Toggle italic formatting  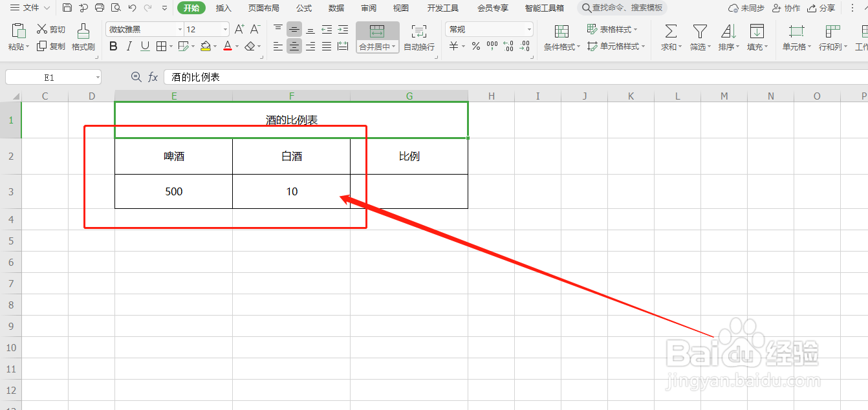tap(129, 46)
